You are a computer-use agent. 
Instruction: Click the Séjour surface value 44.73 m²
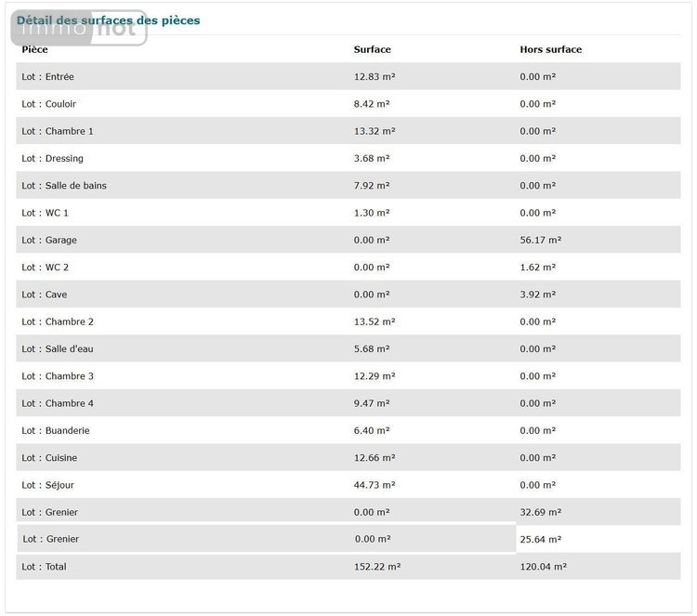(375, 485)
